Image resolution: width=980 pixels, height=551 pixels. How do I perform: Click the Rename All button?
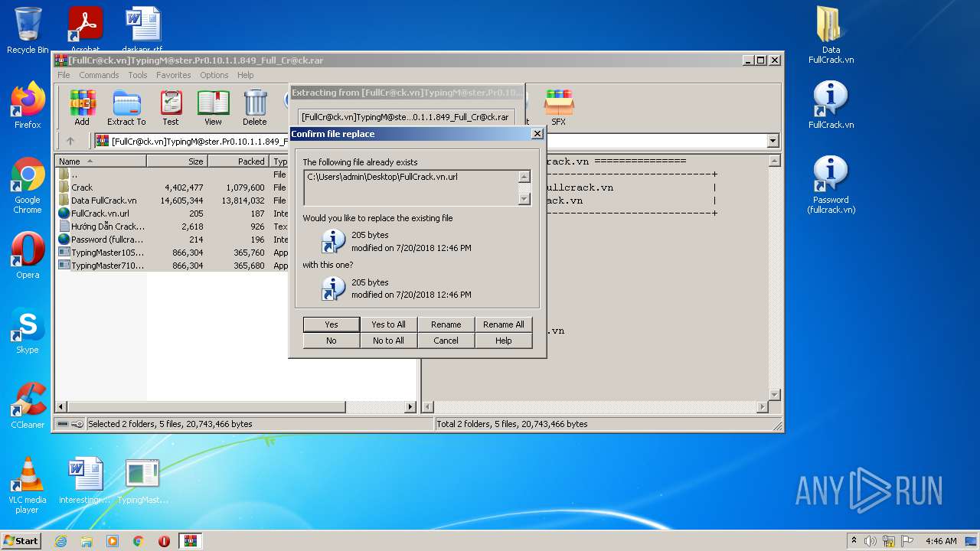pos(504,324)
